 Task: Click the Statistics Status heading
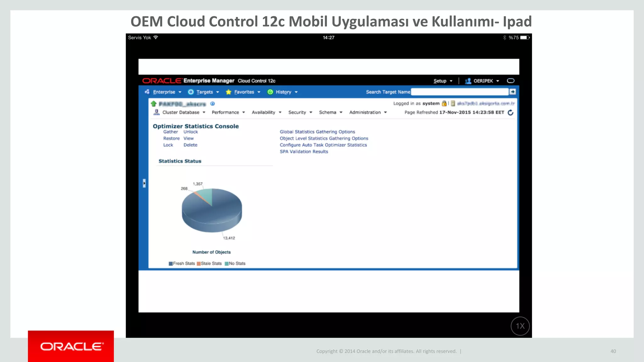click(180, 161)
